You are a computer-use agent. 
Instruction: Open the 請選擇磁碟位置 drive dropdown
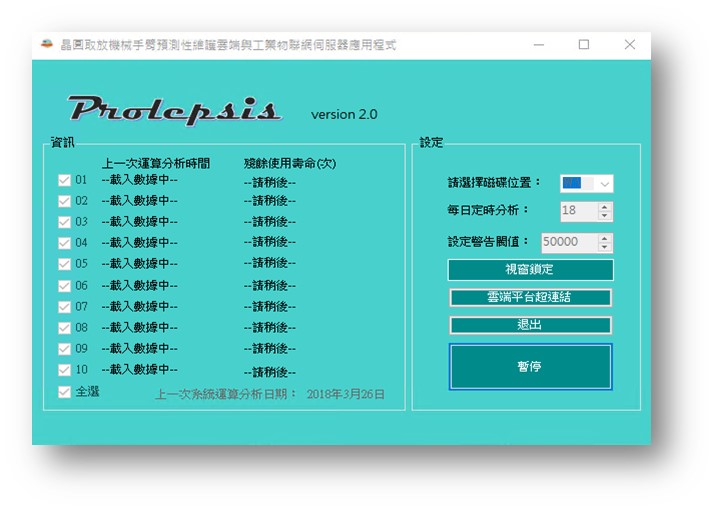(587, 184)
